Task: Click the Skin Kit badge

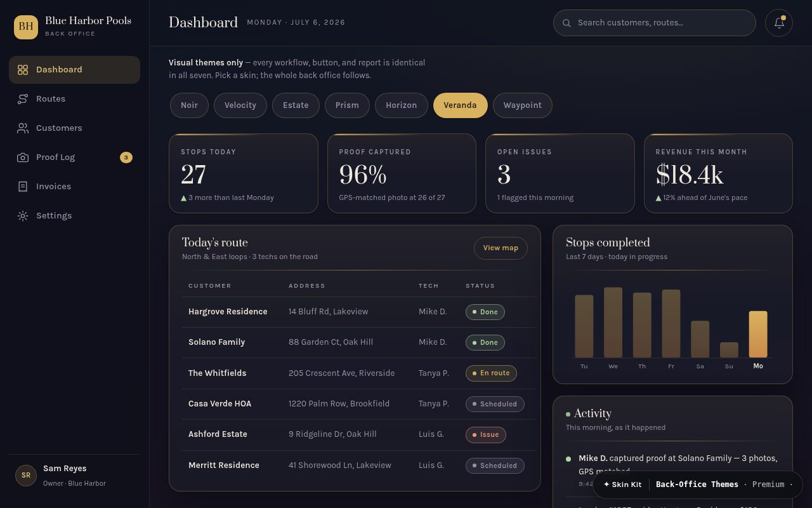Action: click(x=622, y=485)
